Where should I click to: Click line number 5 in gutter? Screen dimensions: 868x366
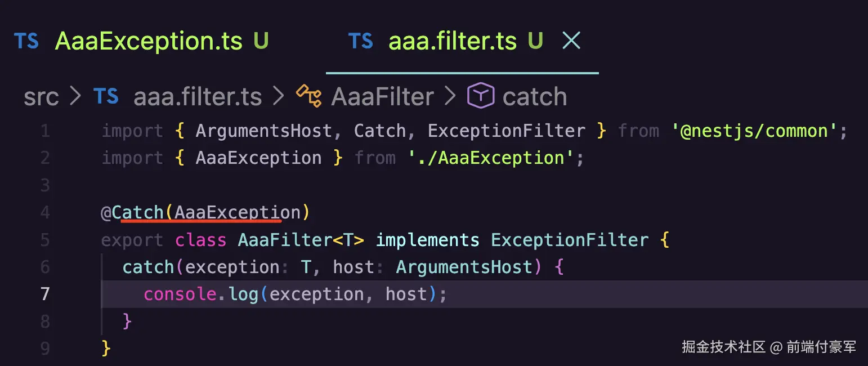point(44,240)
